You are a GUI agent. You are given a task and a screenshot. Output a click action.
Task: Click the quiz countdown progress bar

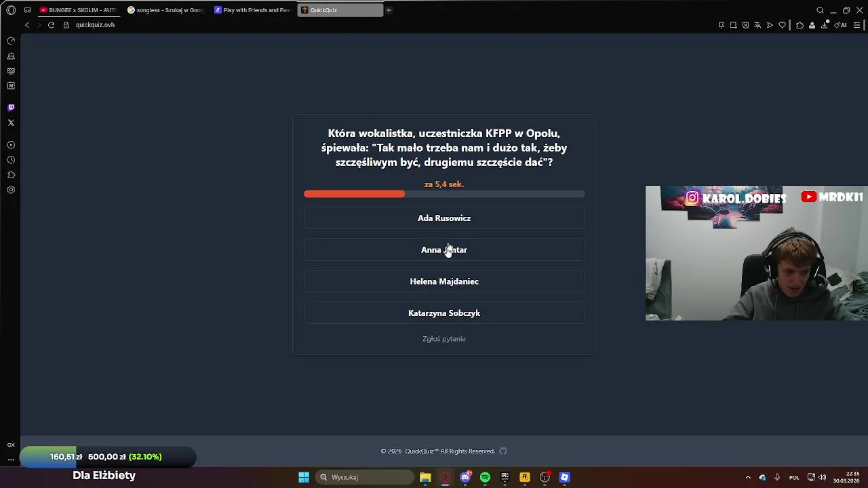pyautogui.click(x=444, y=195)
